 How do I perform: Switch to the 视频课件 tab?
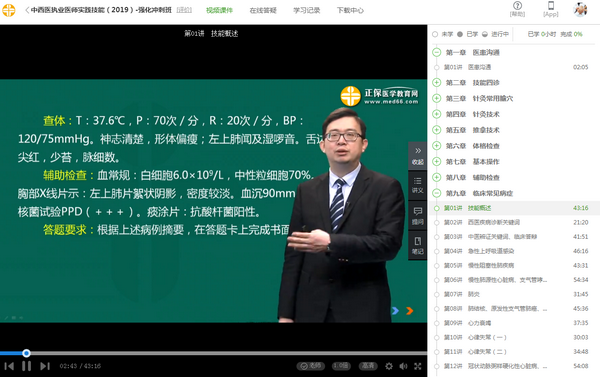click(219, 10)
